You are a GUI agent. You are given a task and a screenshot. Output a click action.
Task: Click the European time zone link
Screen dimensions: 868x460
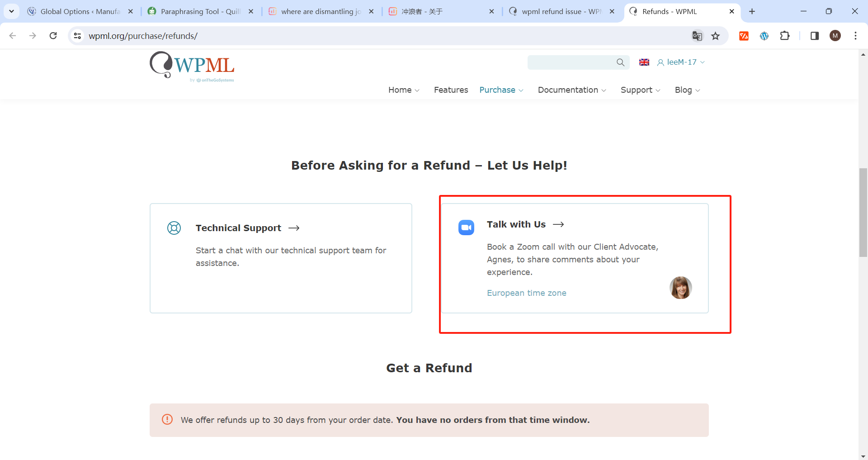point(527,293)
